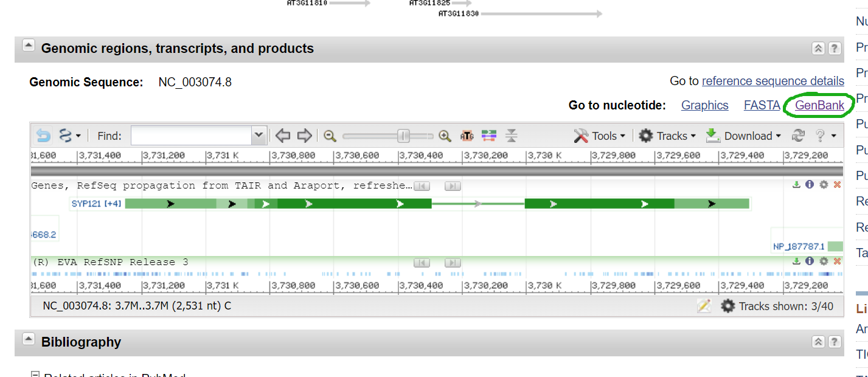The width and height of the screenshot is (868, 377).
Task: Open the Tools dropdown menu
Action: pos(599,136)
